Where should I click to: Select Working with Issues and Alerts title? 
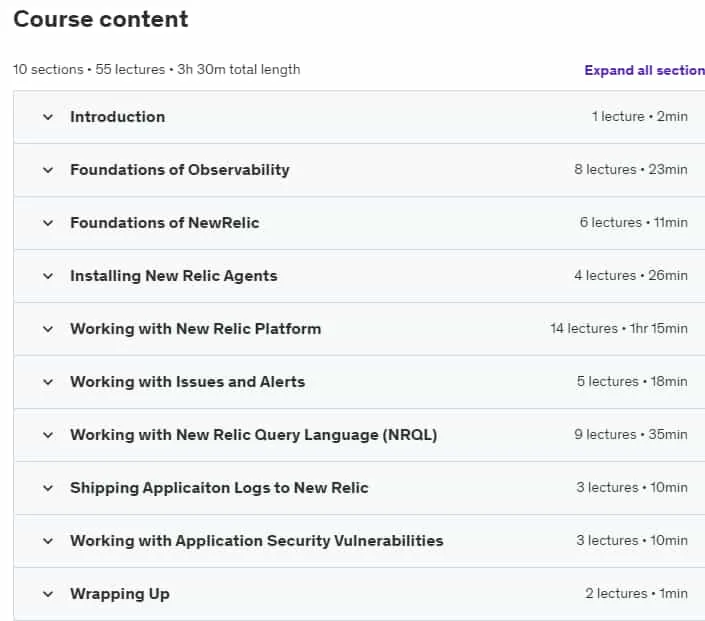pos(187,382)
